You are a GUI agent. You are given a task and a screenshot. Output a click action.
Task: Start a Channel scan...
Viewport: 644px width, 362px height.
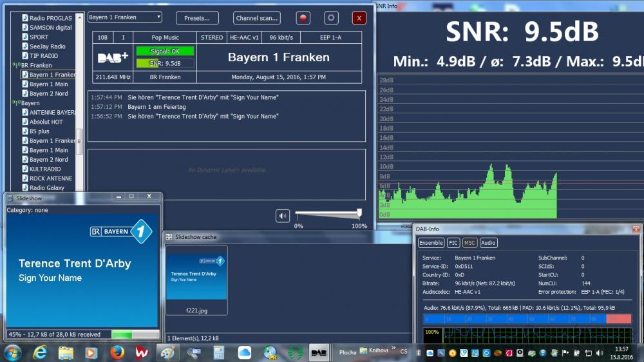click(257, 18)
